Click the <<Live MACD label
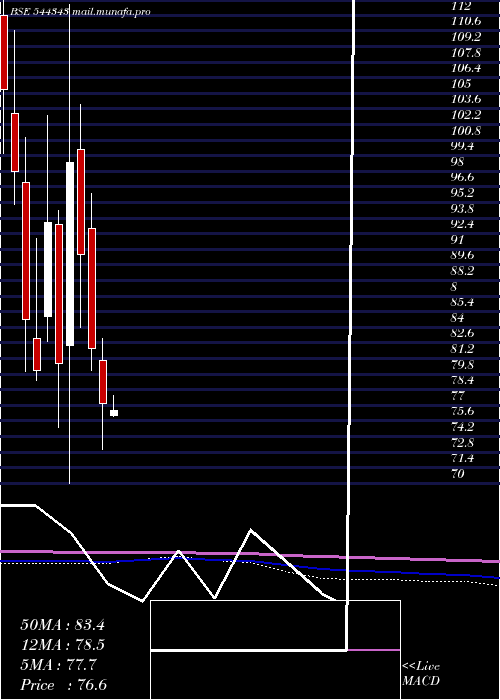The width and height of the screenshot is (500, 700). (x=421, y=673)
